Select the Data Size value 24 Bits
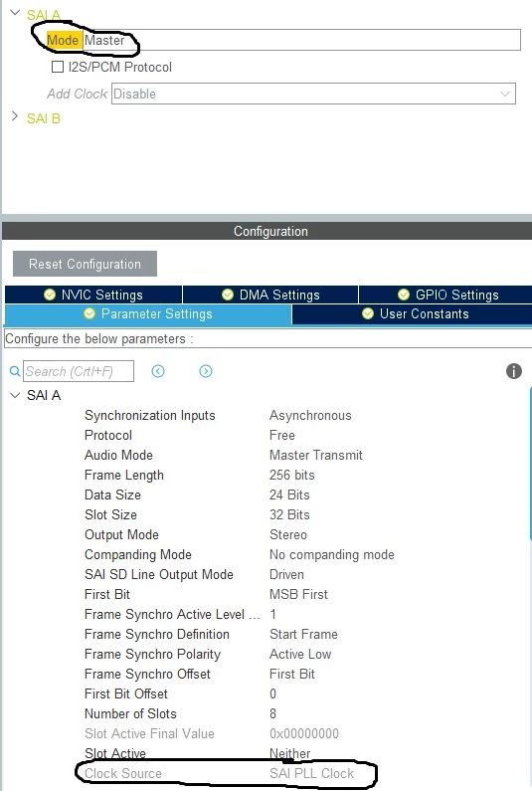The image size is (532, 791). pos(289,494)
